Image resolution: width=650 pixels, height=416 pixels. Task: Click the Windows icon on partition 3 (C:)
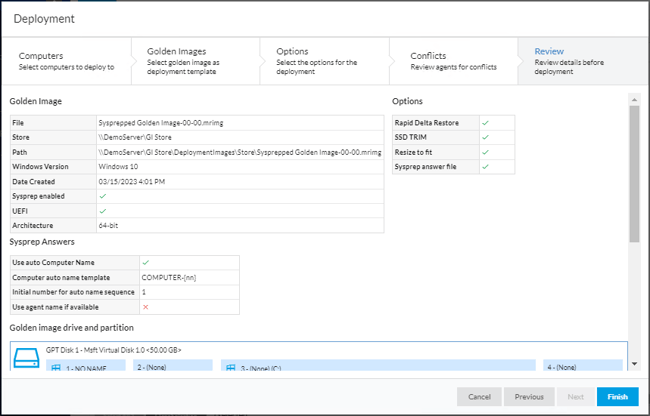tap(228, 368)
